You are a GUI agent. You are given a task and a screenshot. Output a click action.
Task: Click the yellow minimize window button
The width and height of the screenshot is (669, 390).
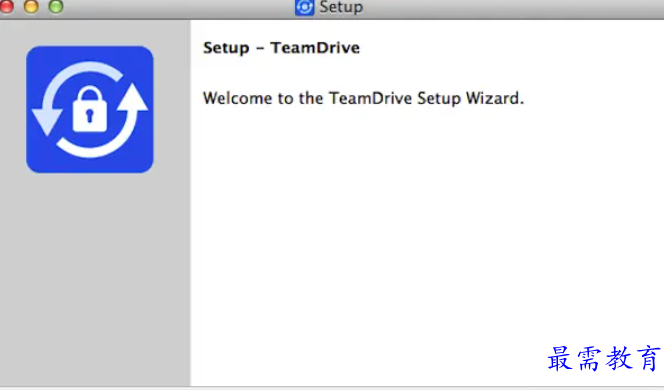pyautogui.click(x=31, y=6)
